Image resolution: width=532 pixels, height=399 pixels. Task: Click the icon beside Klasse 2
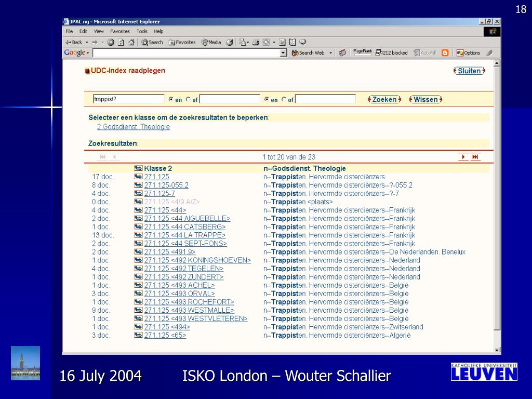(x=138, y=168)
